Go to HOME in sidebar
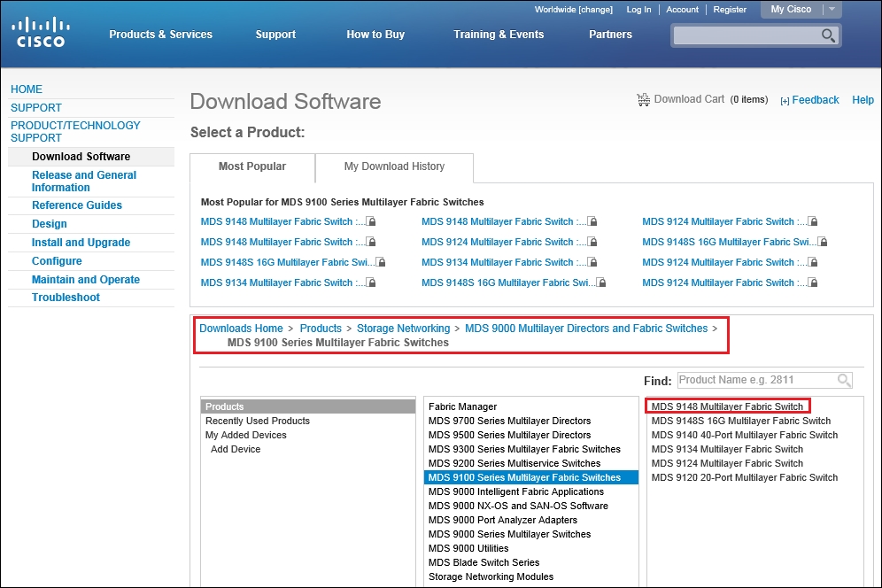The height and width of the screenshot is (588, 882). (27, 89)
